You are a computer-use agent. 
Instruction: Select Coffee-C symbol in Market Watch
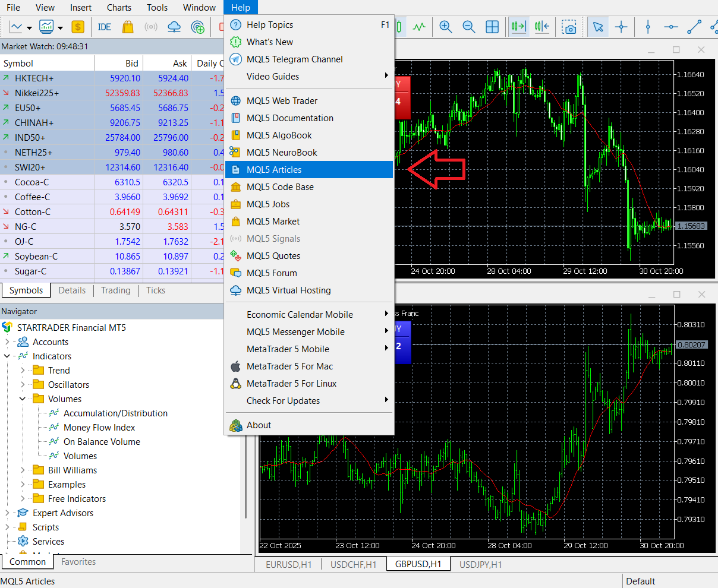112,197
